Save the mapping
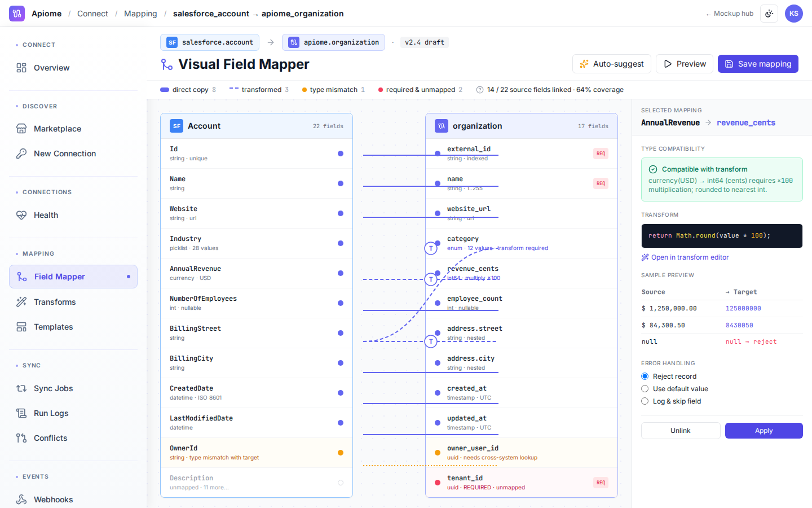The height and width of the screenshot is (508, 812). click(758, 64)
